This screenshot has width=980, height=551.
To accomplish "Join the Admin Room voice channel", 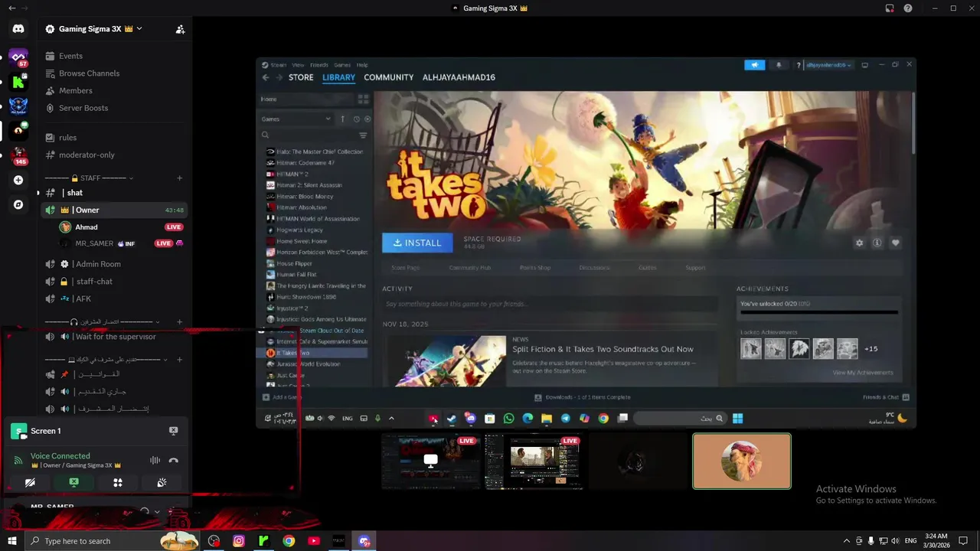I will pos(98,264).
